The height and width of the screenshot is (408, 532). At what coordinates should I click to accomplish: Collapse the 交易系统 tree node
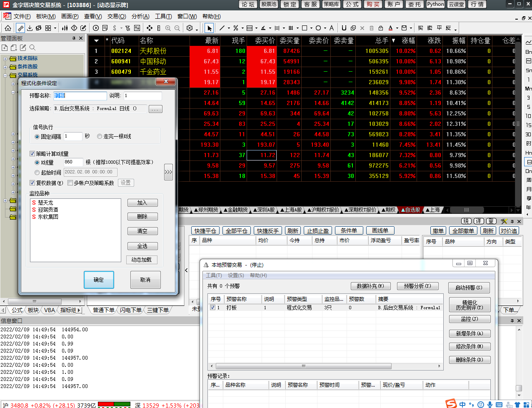(x=5, y=75)
